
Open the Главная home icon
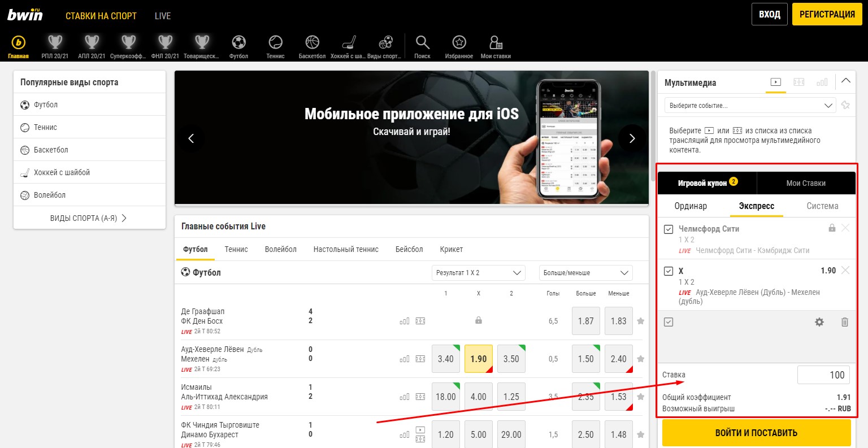(x=19, y=42)
